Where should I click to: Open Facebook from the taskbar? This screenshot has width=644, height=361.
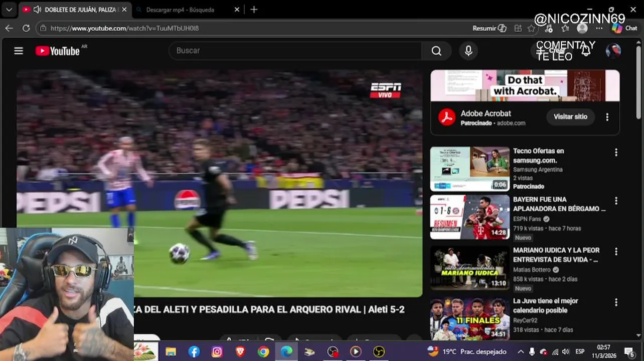(194, 352)
